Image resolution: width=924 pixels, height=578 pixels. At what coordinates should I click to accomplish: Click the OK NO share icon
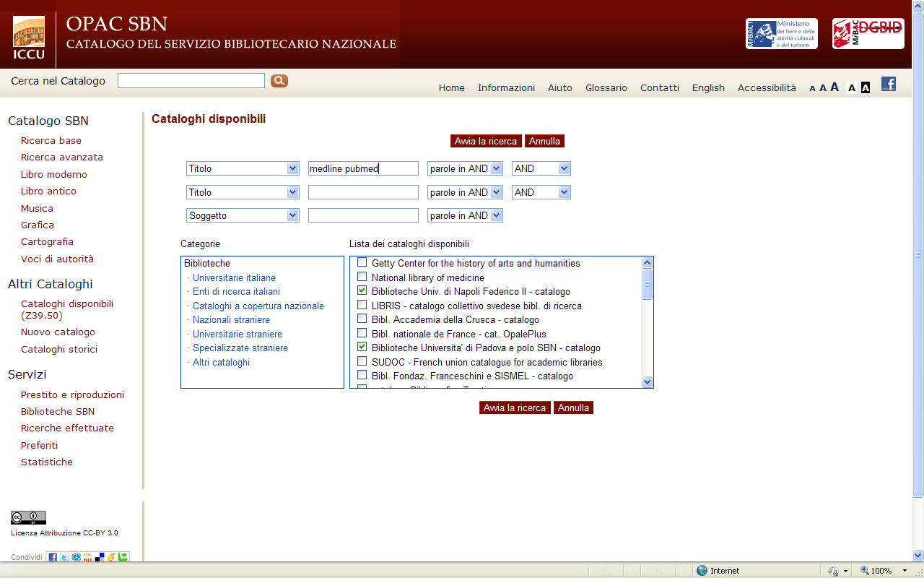point(87,557)
